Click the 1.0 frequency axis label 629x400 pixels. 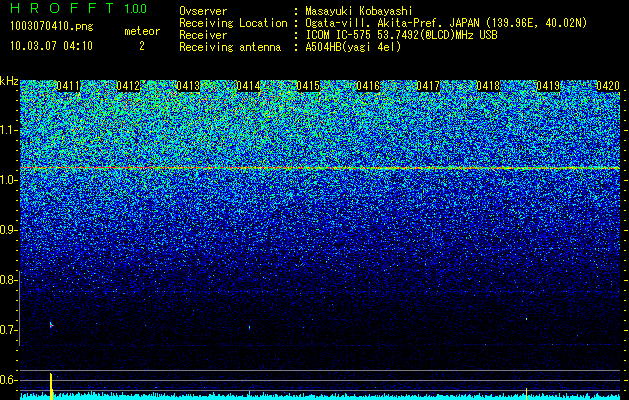tap(8, 181)
